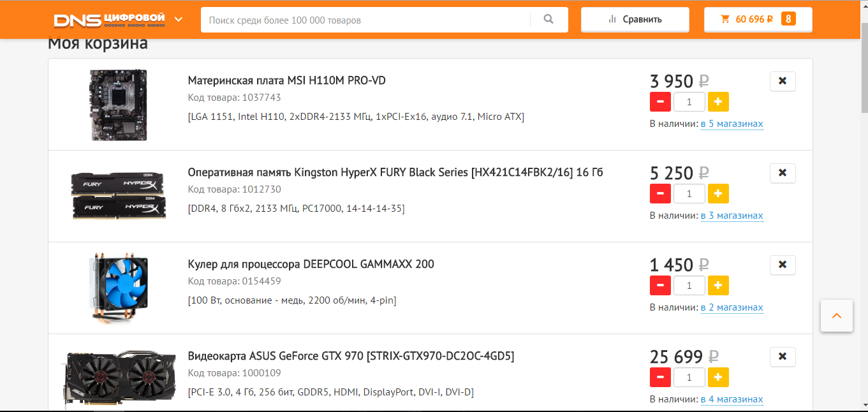The width and height of the screenshot is (868, 412).
Task: Decrease quantity of ASUS GeForce GTX 970
Action: (x=660, y=378)
